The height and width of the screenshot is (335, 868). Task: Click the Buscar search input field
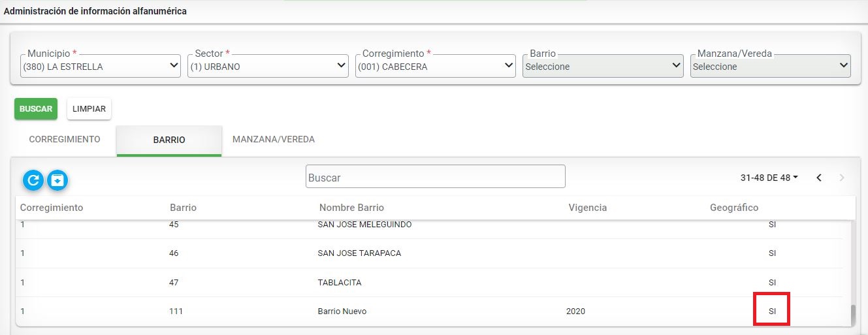pos(435,177)
